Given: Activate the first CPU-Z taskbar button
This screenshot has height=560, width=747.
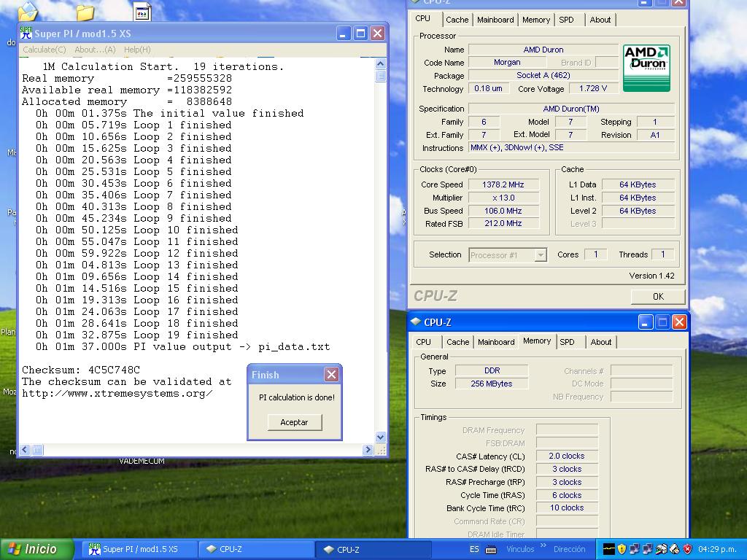Looking at the screenshot, I should coord(255,549).
